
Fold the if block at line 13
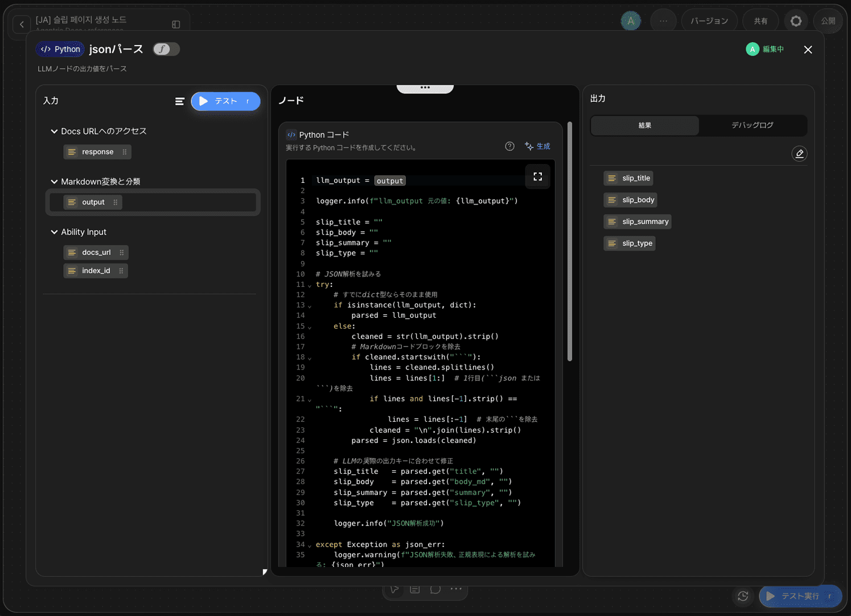point(310,306)
